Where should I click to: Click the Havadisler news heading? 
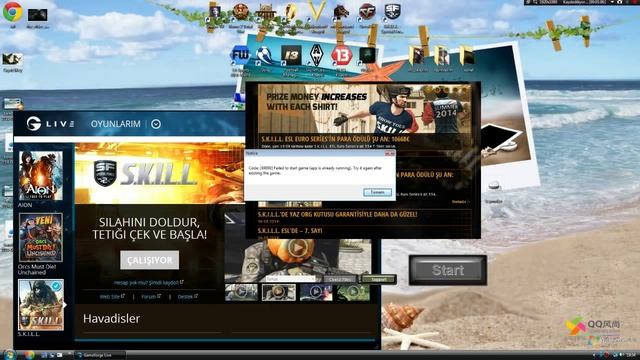pyautogui.click(x=111, y=319)
